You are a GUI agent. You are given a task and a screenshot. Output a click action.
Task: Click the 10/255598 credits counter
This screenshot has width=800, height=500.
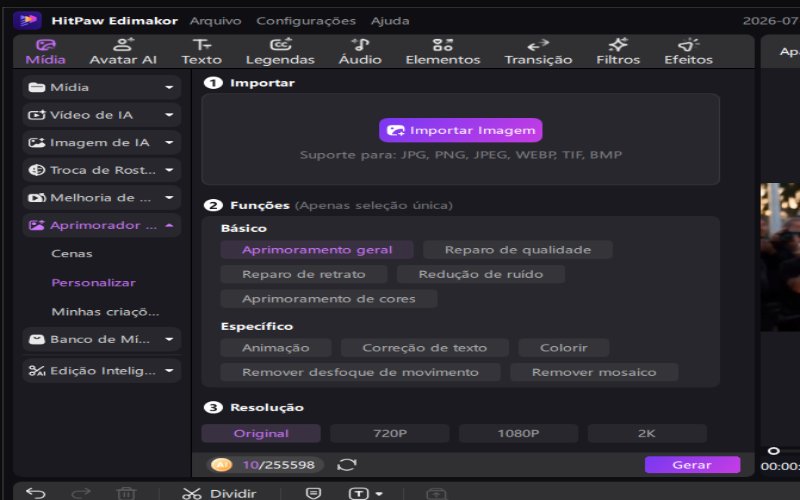pos(279,465)
